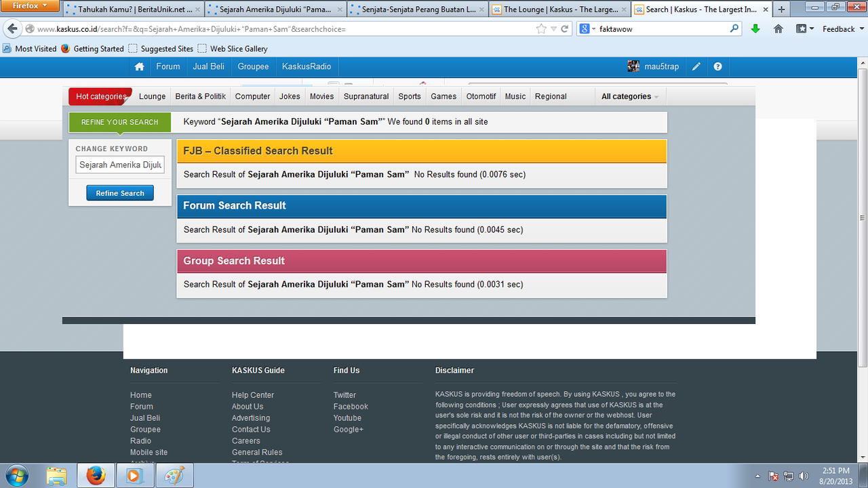
Task: Open Feedback dropdown menu
Action: (843, 29)
